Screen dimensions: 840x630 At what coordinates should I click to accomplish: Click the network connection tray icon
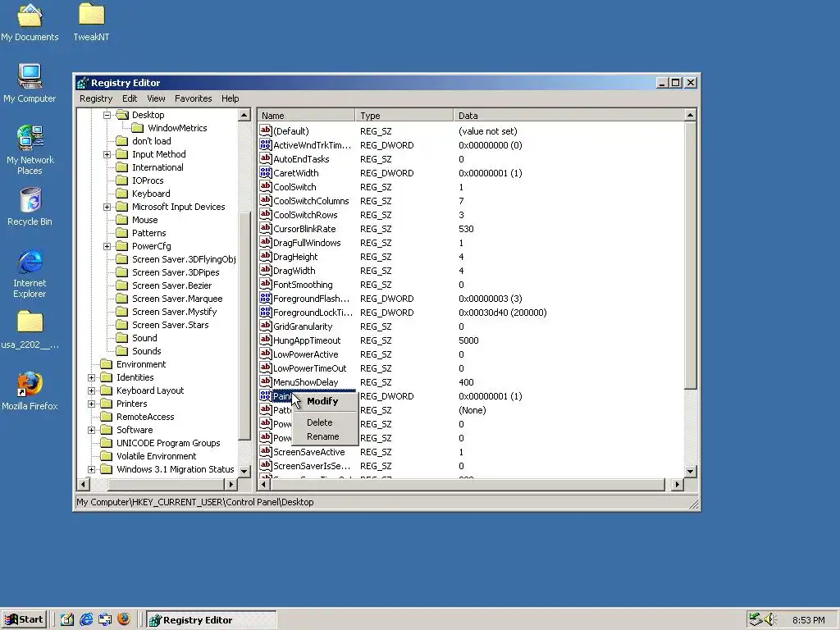coord(756,619)
